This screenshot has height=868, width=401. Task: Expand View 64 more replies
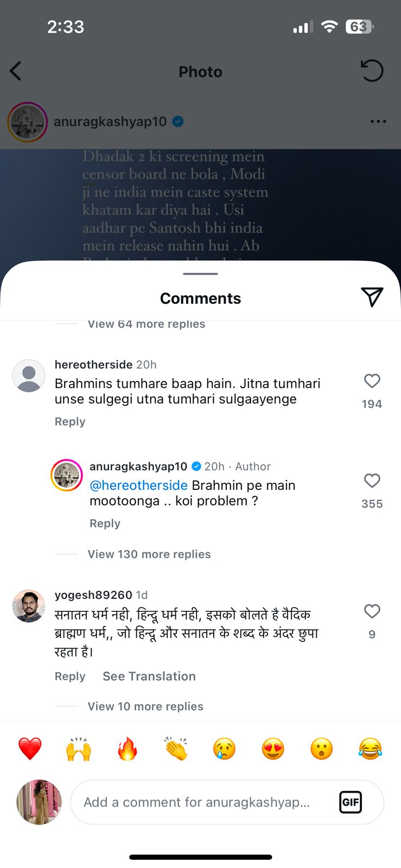pyautogui.click(x=147, y=324)
